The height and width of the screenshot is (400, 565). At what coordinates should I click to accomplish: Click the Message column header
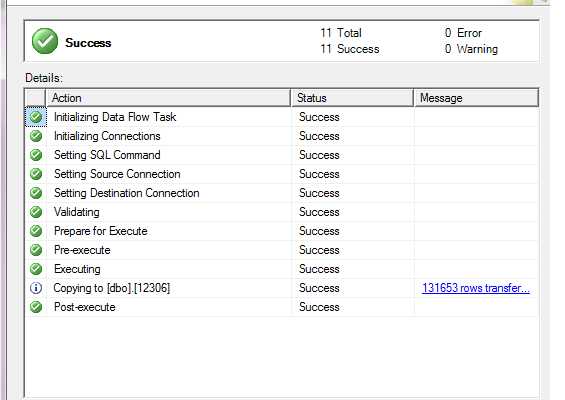coord(476,98)
